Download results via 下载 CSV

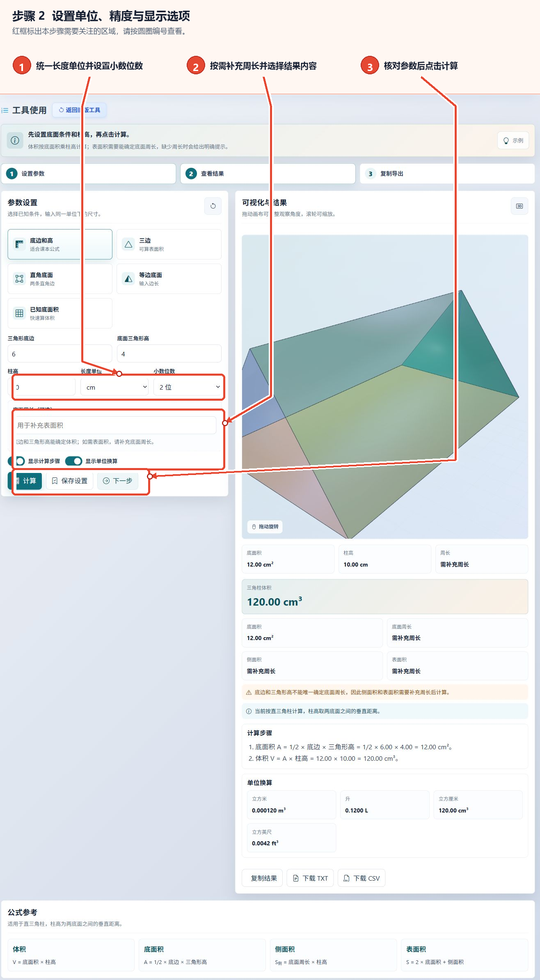pos(362,878)
